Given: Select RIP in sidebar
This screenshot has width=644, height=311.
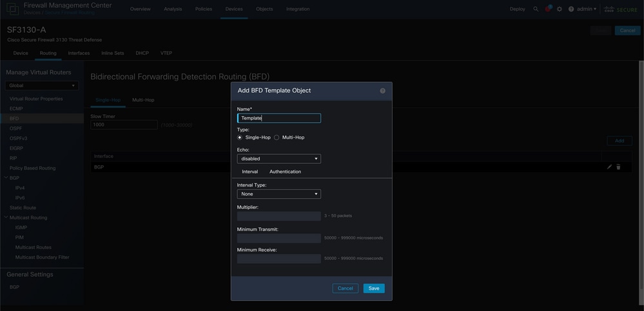Looking at the screenshot, I should 13,158.
